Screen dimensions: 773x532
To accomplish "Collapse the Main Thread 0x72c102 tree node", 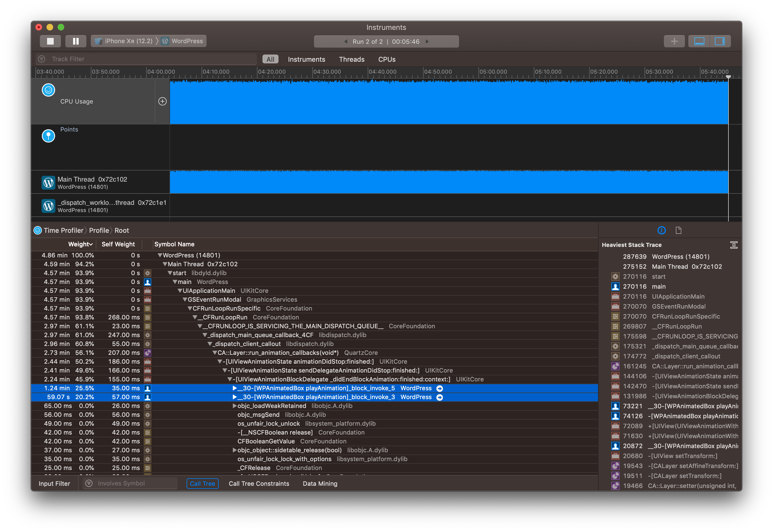I will tap(165, 264).
